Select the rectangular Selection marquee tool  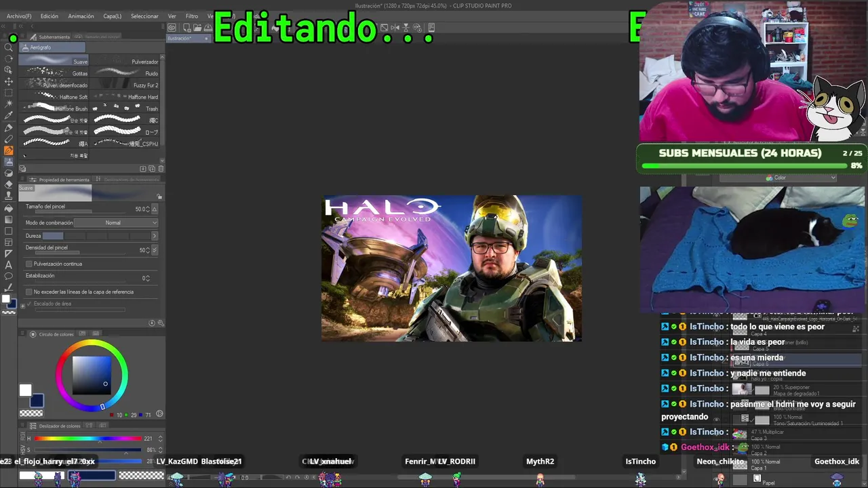pyautogui.click(x=9, y=93)
